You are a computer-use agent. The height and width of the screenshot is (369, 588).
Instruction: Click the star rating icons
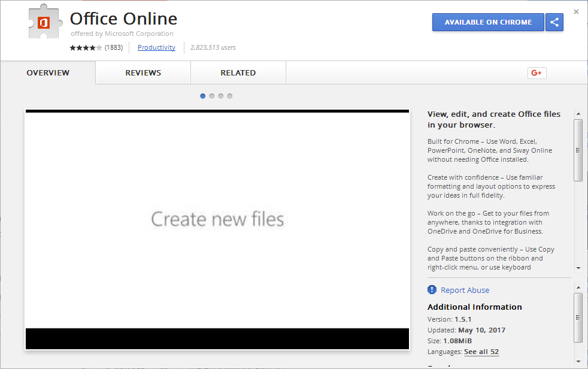pos(86,48)
